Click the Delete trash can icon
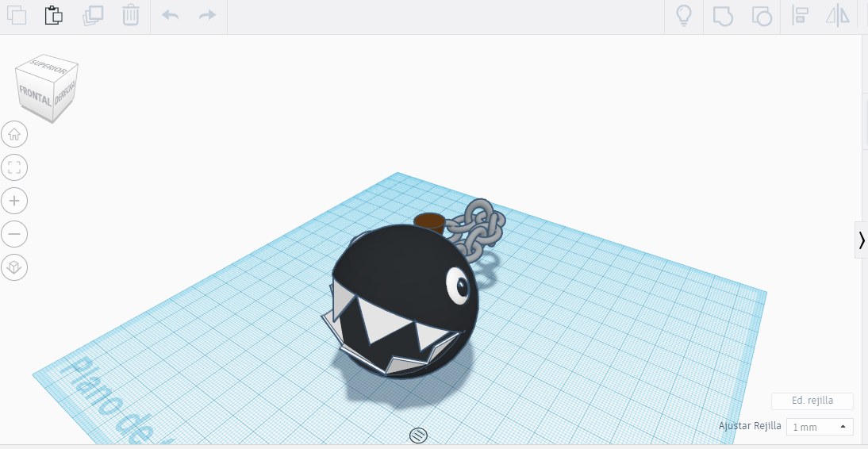The image size is (868, 449). pos(130,15)
